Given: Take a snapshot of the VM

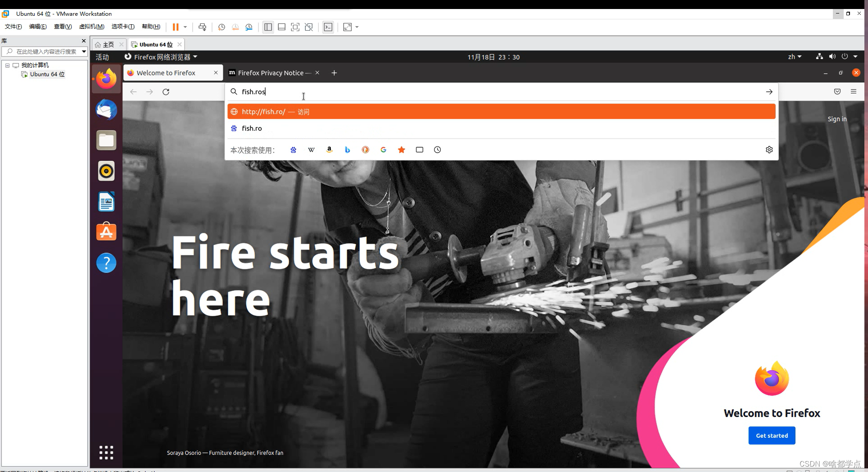Looking at the screenshot, I should [222, 27].
